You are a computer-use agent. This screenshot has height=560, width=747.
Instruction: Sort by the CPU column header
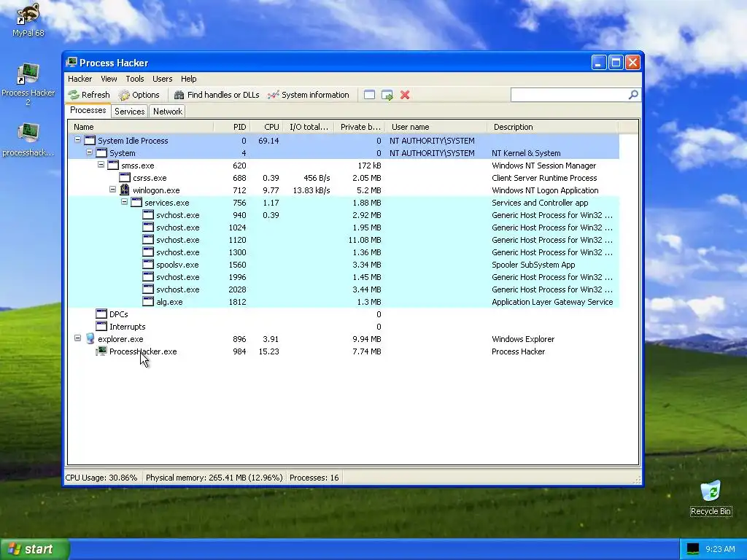(x=266, y=127)
